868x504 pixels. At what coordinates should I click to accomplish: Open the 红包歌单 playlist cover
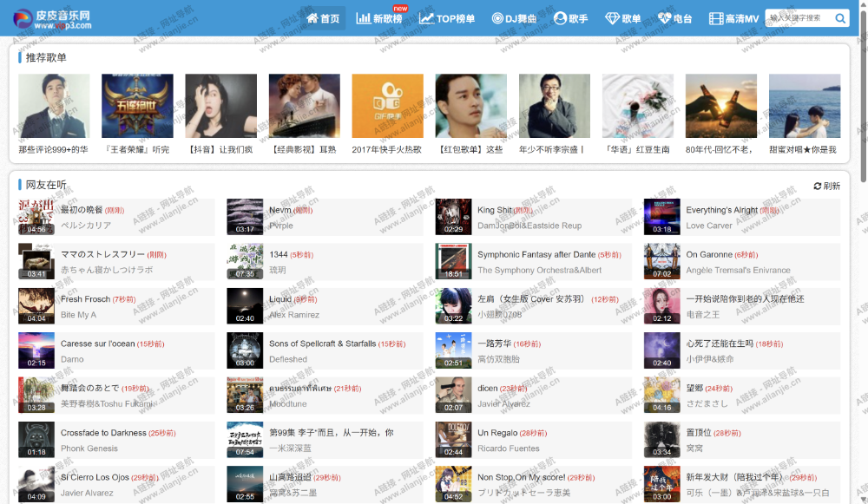[471, 106]
